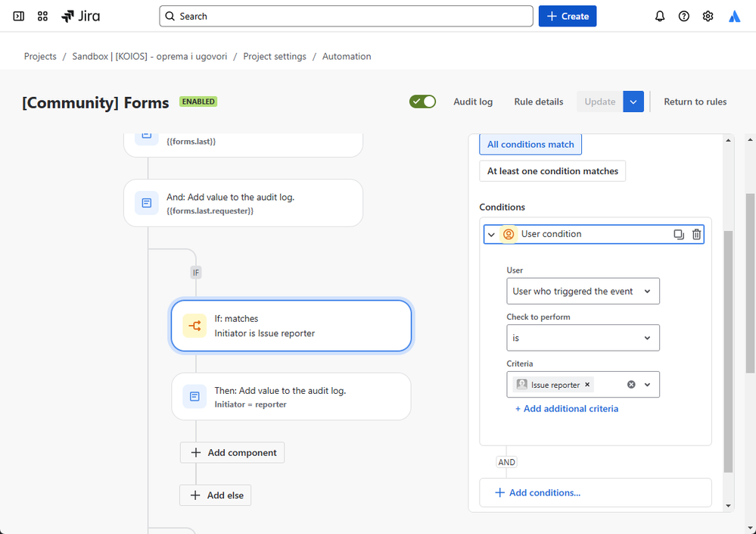Image resolution: width=756 pixels, height=534 pixels.
Task: Focus the Search field
Action: pos(346,17)
